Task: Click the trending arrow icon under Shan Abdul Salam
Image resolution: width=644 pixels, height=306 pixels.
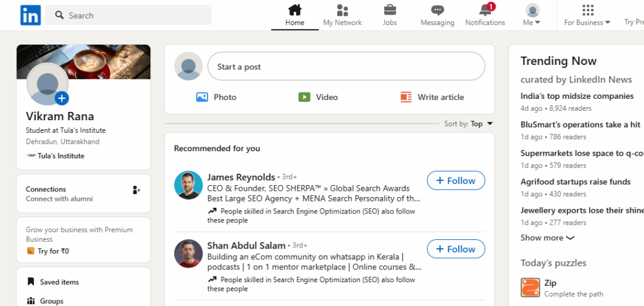Action: pyautogui.click(x=212, y=280)
